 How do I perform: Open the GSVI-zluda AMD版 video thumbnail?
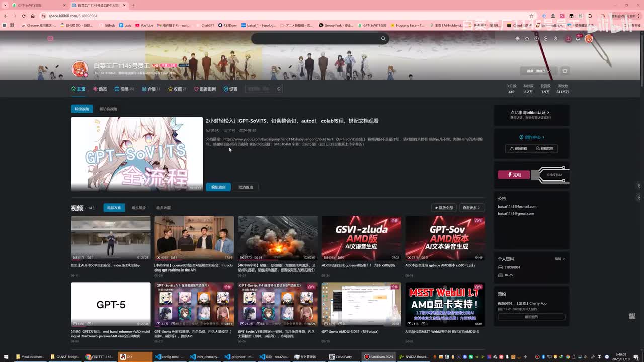[x=362, y=238]
